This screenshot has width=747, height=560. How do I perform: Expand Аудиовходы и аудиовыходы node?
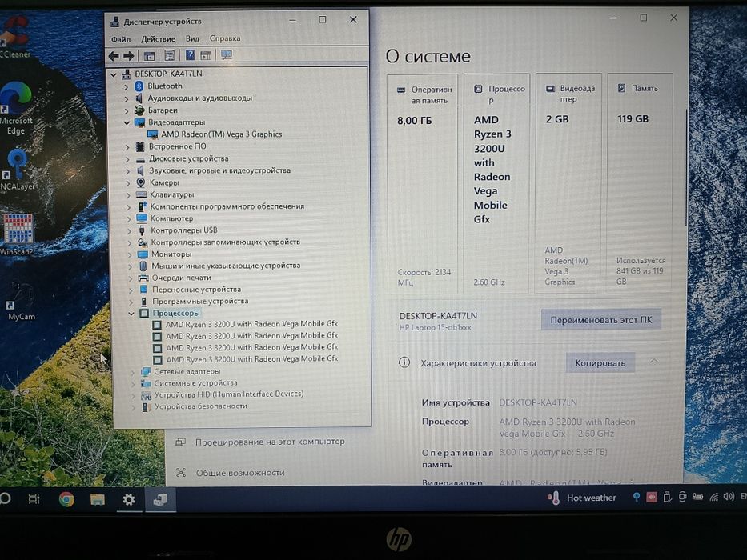(127, 98)
